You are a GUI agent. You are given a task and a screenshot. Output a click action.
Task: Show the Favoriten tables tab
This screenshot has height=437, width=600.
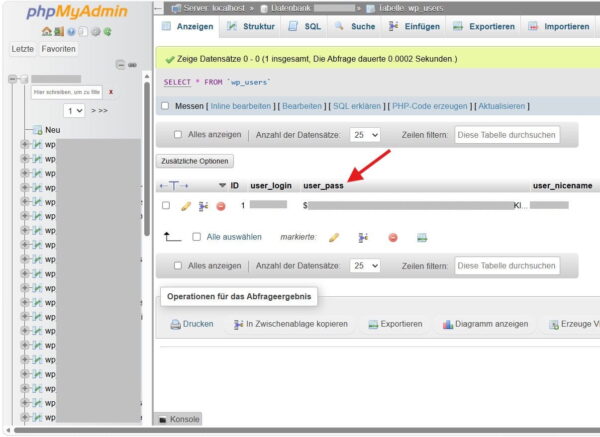click(59, 49)
